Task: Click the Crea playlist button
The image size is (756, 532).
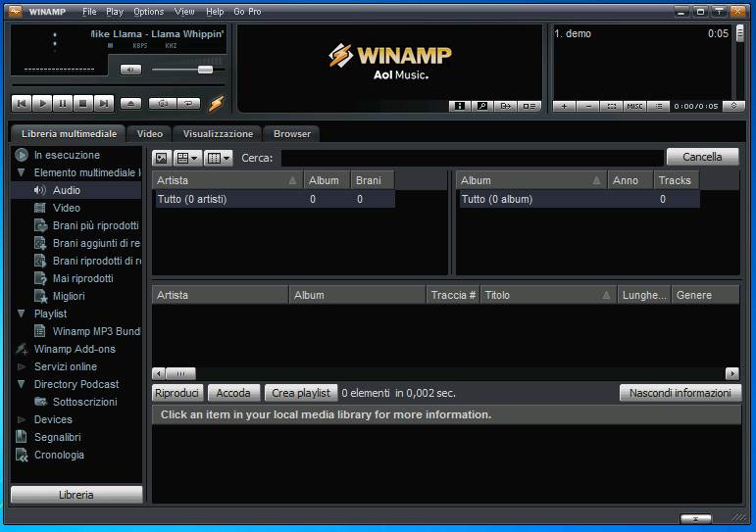Action: 300,393
